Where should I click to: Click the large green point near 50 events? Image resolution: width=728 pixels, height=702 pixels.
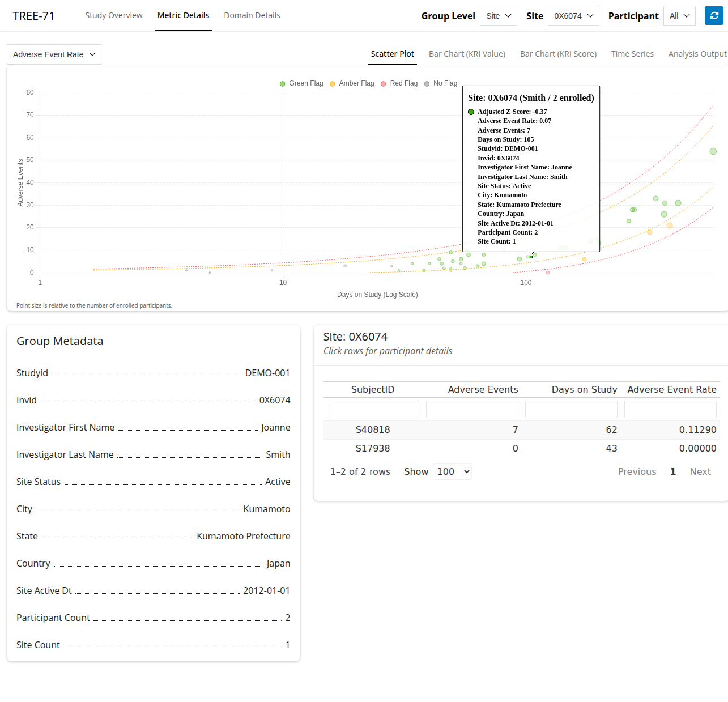coord(713,151)
